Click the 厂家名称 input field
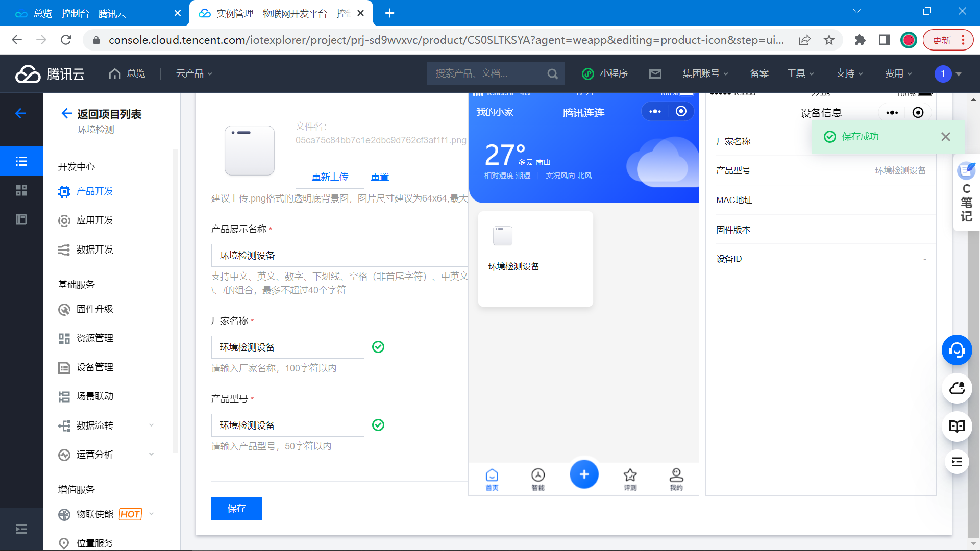This screenshot has height=551, width=980. 287,347
